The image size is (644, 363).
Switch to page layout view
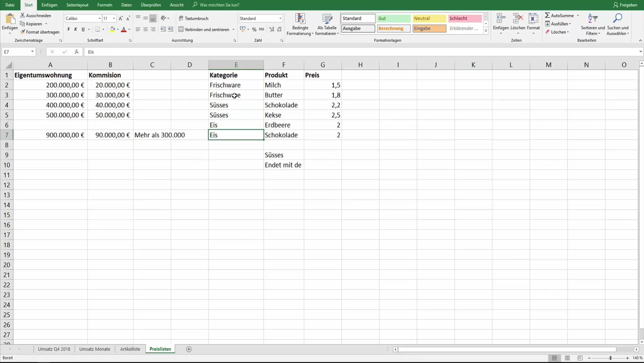[x=567, y=358]
